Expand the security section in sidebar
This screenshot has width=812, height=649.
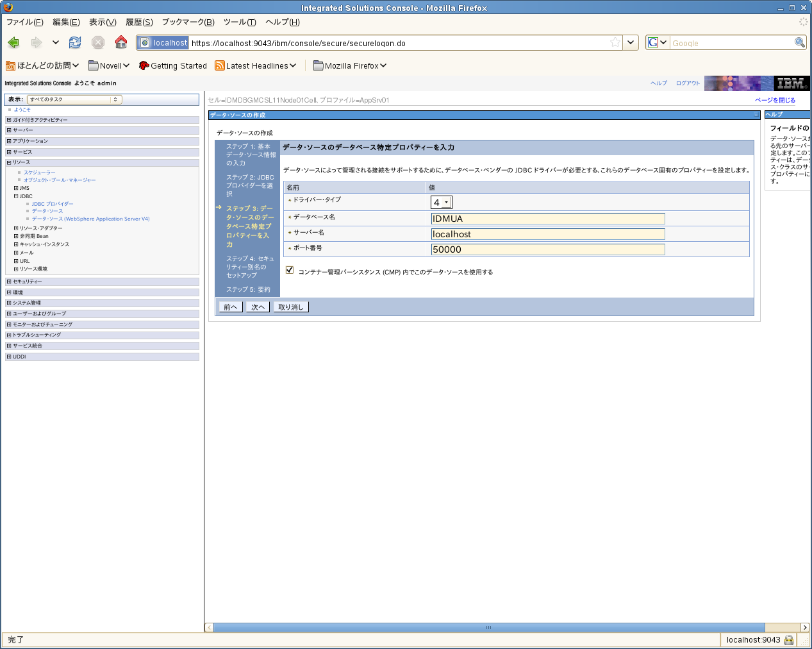[9, 282]
